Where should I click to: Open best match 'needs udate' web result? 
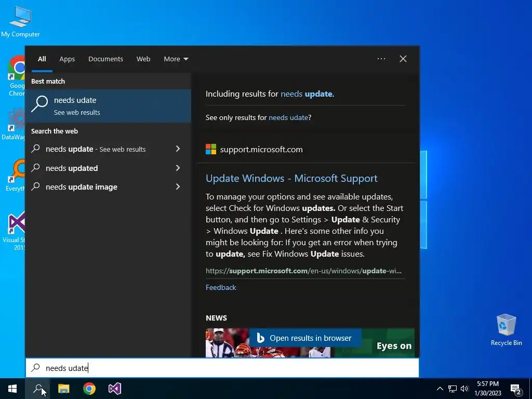point(108,106)
